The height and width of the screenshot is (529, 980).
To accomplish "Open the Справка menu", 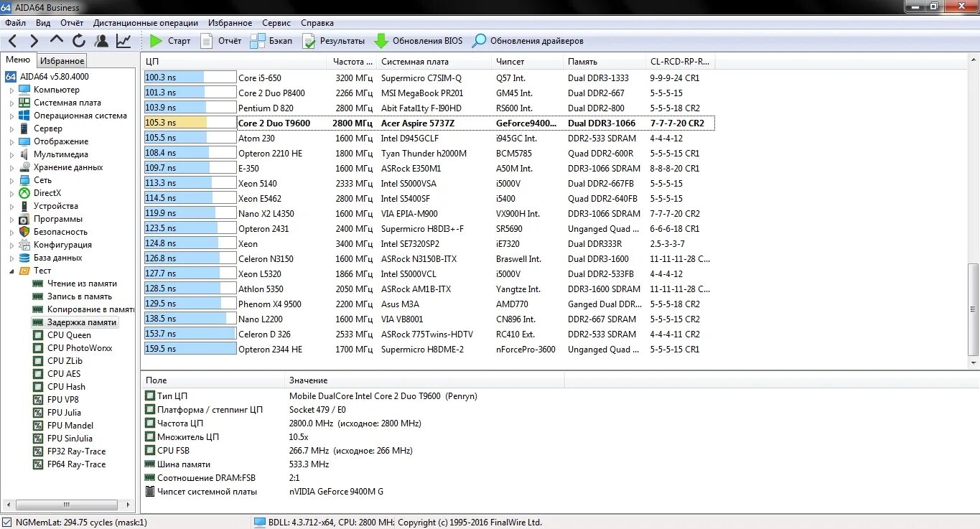I will pos(317,22).
